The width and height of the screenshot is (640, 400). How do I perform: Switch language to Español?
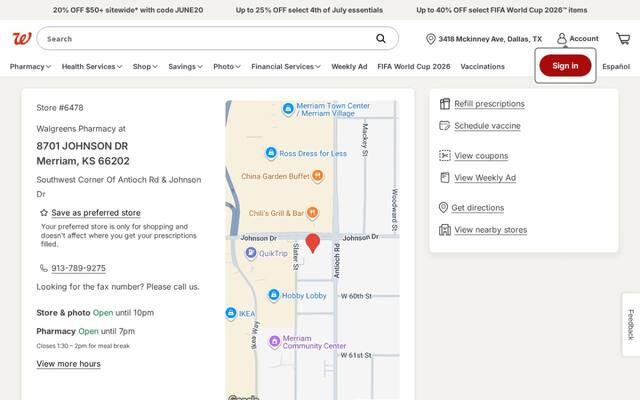pos(616,66)
